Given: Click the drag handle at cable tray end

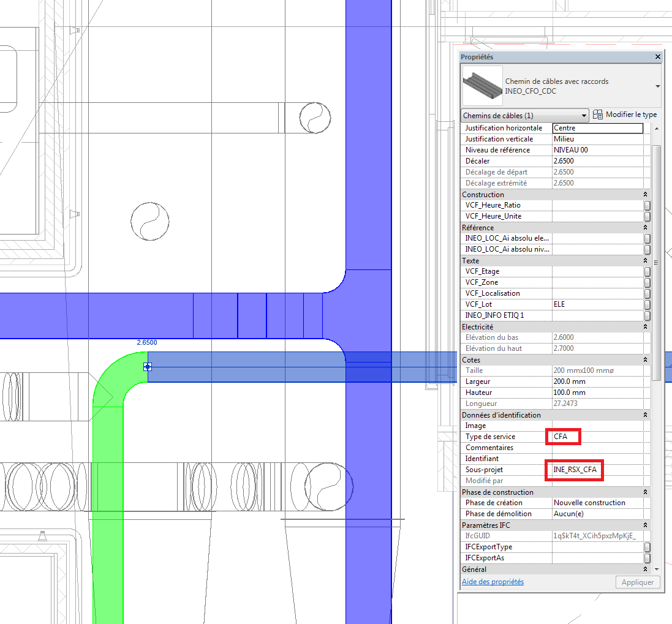Looking at the screenshot, I should [147, 367].
